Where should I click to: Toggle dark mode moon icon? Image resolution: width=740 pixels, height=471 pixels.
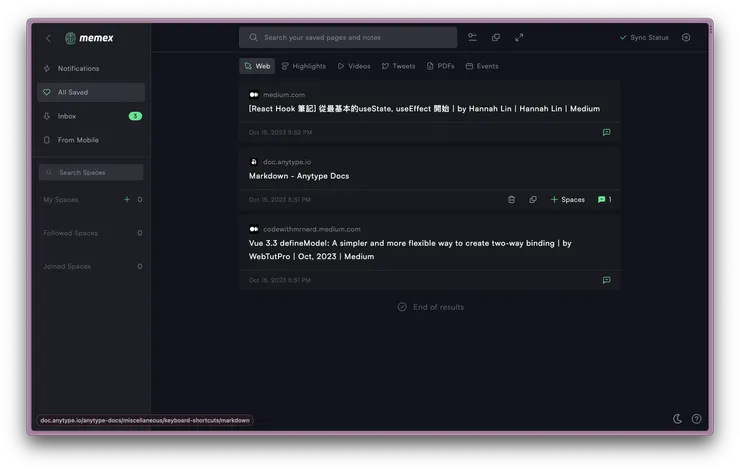[677, 419]
